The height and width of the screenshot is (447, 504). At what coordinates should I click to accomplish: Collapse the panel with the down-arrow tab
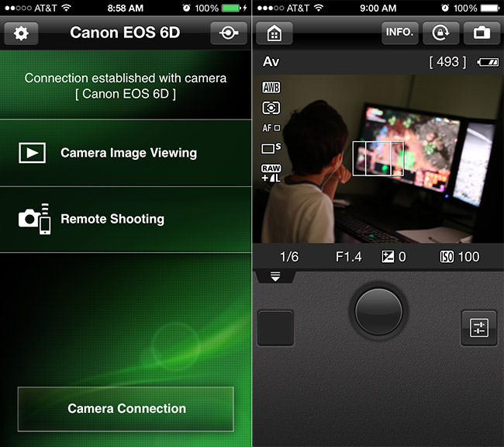point(275,276)
